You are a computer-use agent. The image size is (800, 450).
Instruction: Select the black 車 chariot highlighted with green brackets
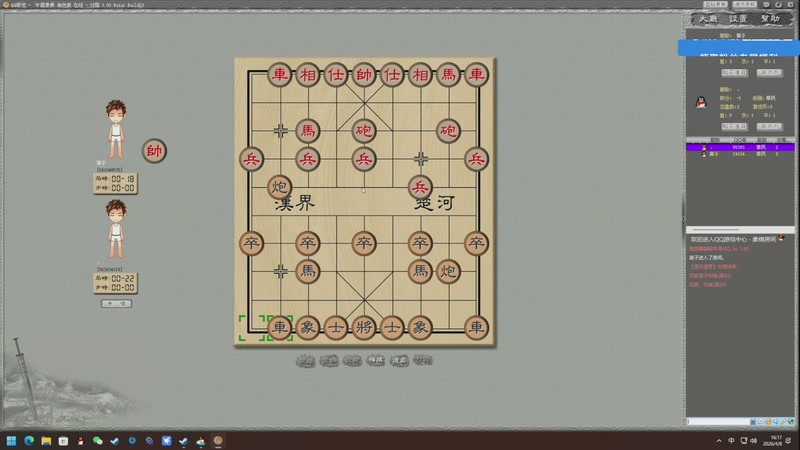tap(280, 328)
